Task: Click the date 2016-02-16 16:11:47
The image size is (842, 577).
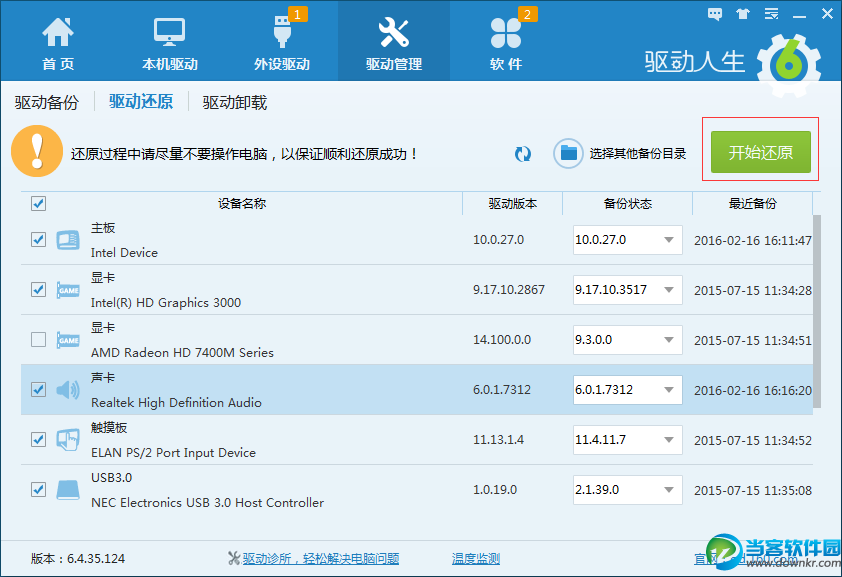Action: 753,240
